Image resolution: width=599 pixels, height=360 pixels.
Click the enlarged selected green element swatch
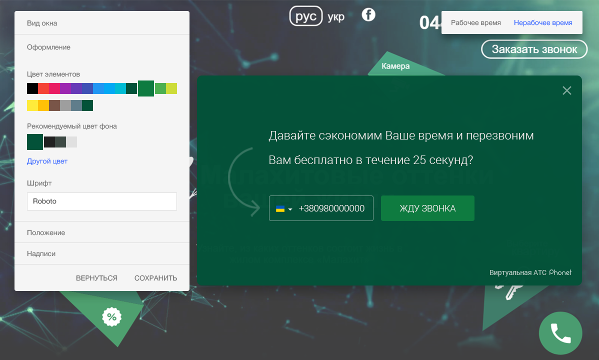click(x=146, y=88)
